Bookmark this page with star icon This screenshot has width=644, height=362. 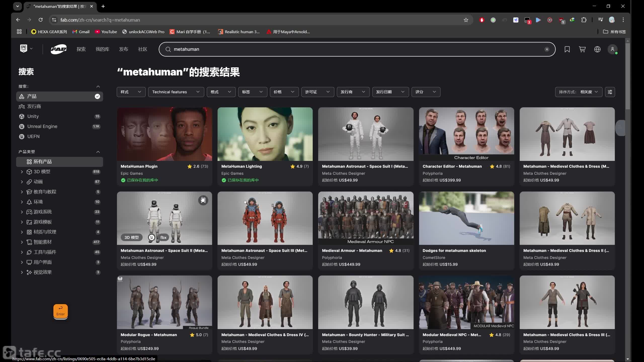(x=466, y=20)
